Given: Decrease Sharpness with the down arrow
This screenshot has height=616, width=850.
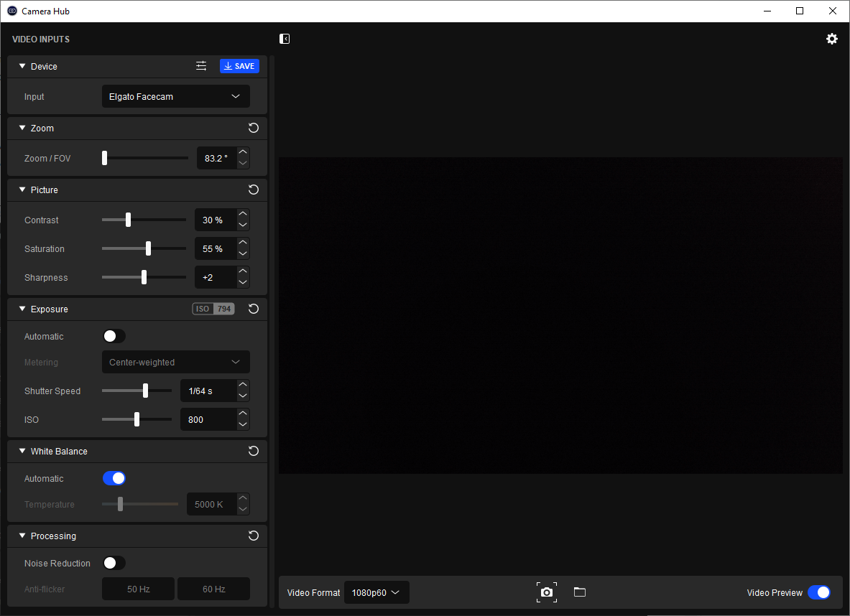Looking at the screenshot, I should pos(243,283).
